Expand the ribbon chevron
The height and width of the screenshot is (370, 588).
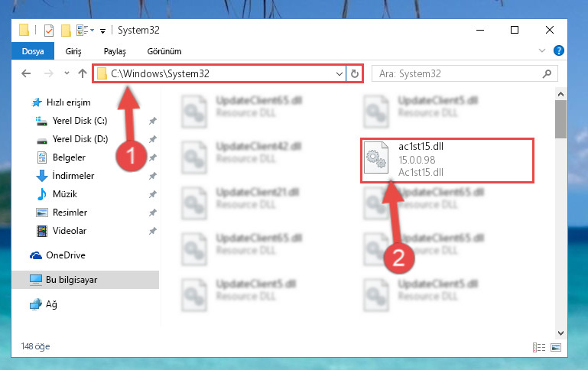pyautogui.click(x=542, y=50)
